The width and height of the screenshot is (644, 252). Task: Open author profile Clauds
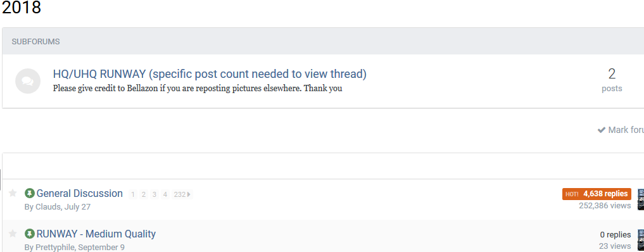[x=47, y=207]
